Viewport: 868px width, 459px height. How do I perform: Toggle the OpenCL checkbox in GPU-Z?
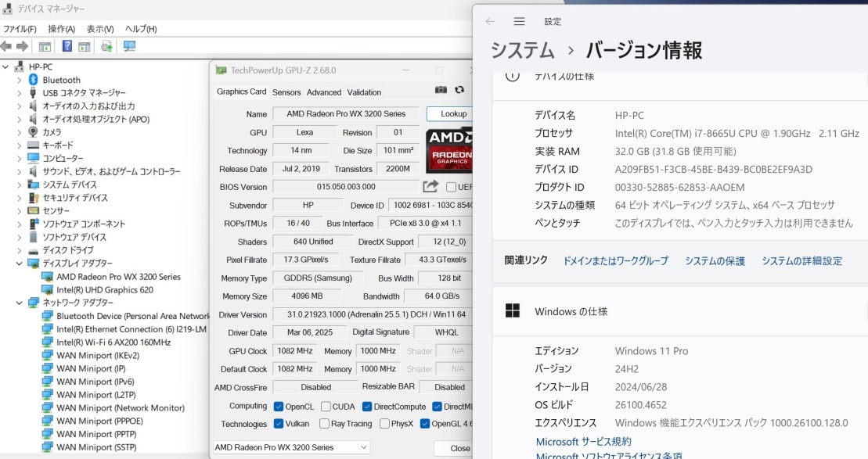point(280,406)
